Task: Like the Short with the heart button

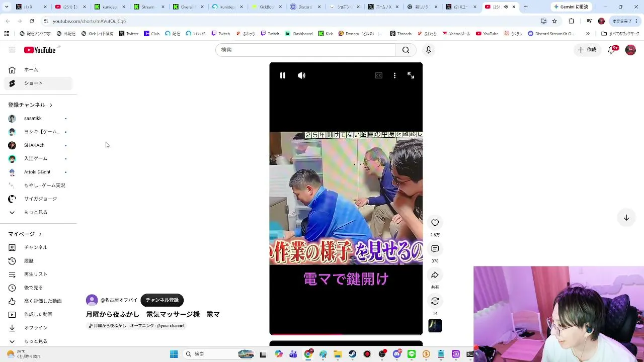Action: pos(435,223)
